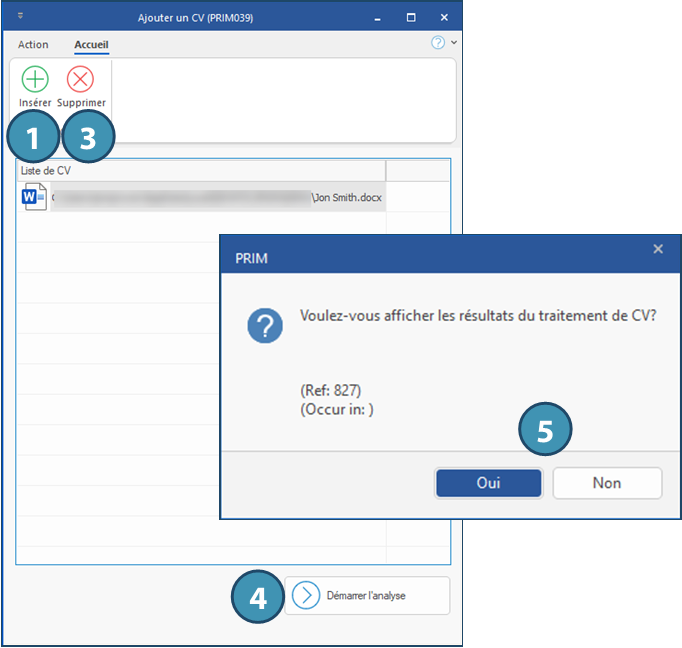Open help via the question mark icon
The image size is (682, 648).
pos(438,43)
